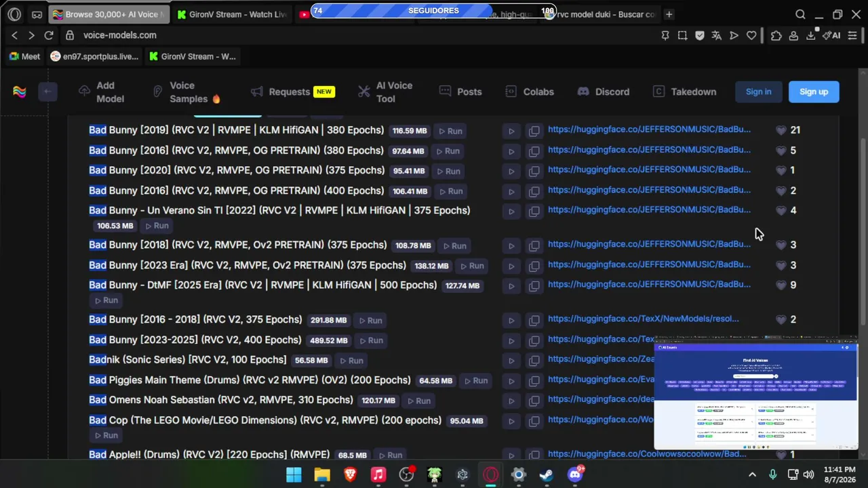The image size is (868, 488).
Task: Open the Meet bookmark
Action: [x=24, y=56]
